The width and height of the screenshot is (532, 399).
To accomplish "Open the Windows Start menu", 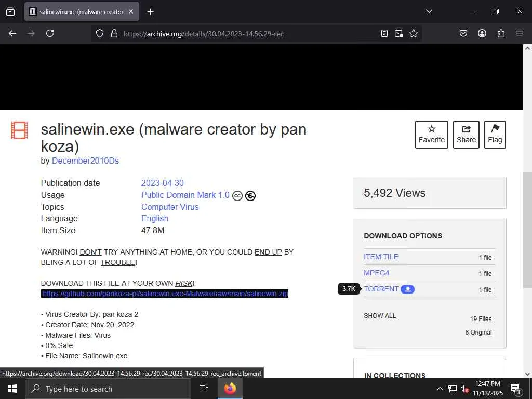I will [x=12, y=389].
